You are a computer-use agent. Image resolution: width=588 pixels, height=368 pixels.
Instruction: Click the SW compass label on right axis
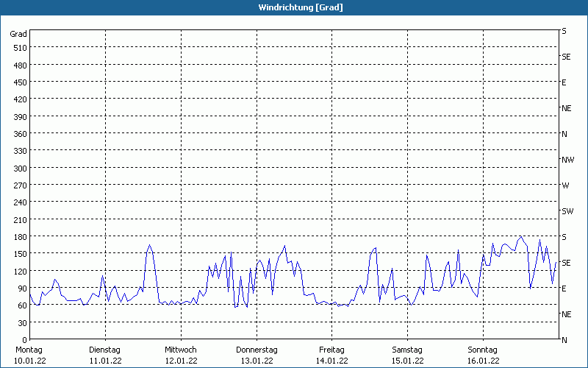(567, 211)
